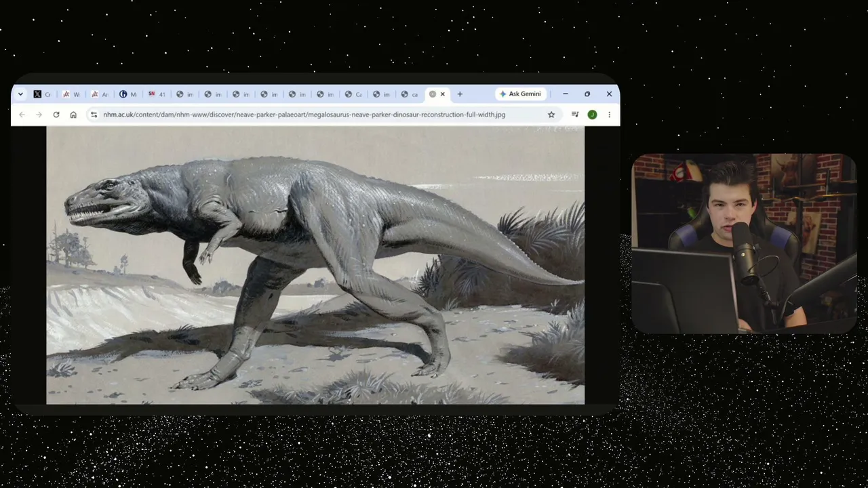Switch to the SN tab showing 41
Screen dimensions: 868x488
point(157,94)
